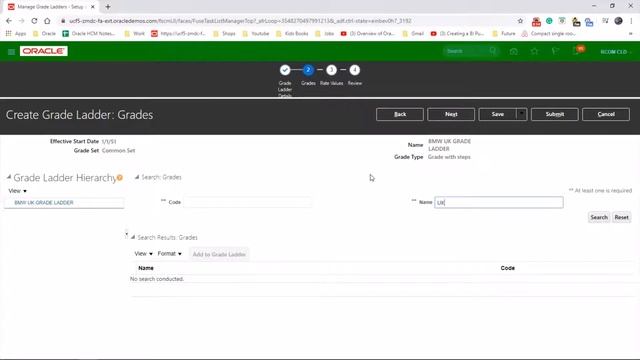Open the Shops bookmarks folder
This screenshot has width=640, height=360.
224,33
